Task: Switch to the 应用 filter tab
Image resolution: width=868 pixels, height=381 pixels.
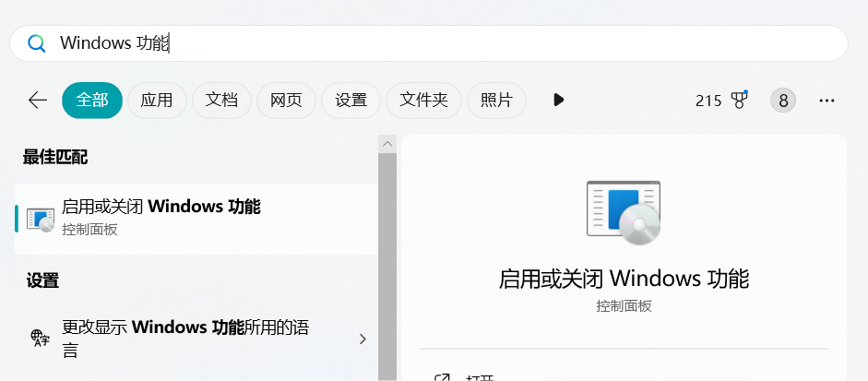Action: [157, 101]
